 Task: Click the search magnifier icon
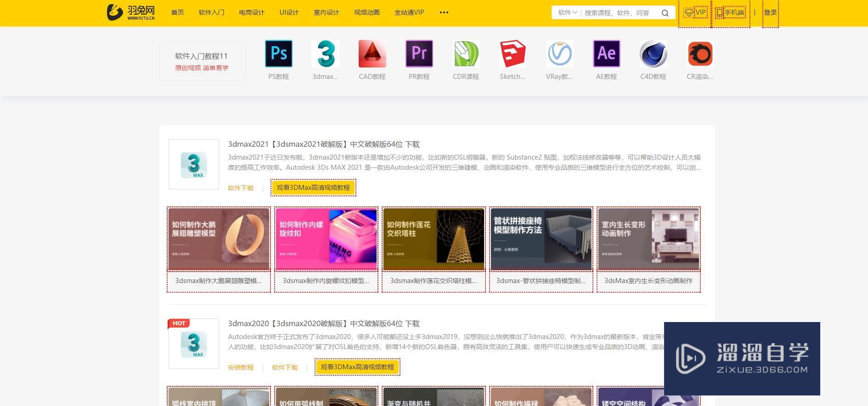[665, 13]
